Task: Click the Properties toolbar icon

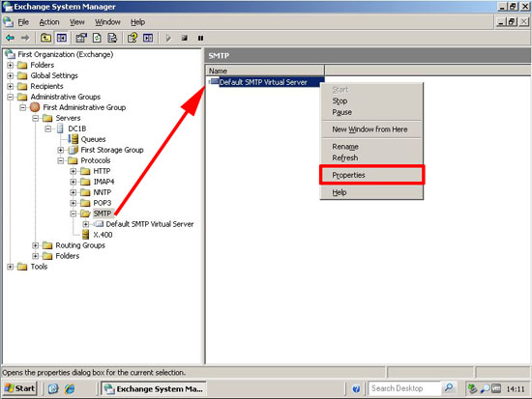Action: coord(81,38)
